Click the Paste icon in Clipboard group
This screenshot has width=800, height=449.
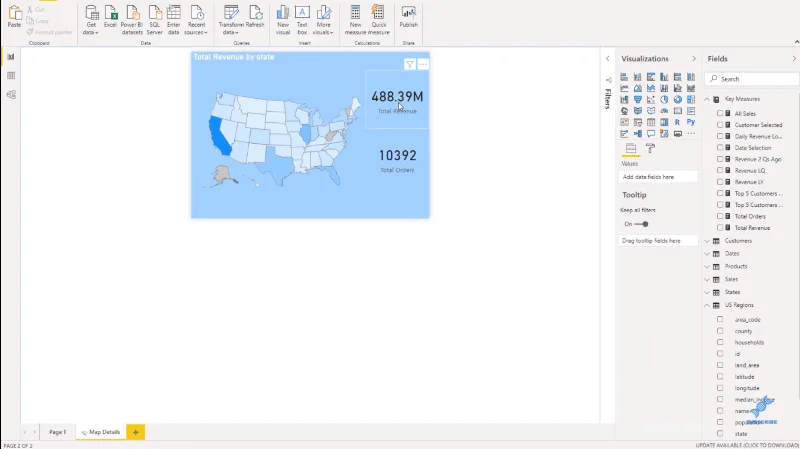point(14,16)
